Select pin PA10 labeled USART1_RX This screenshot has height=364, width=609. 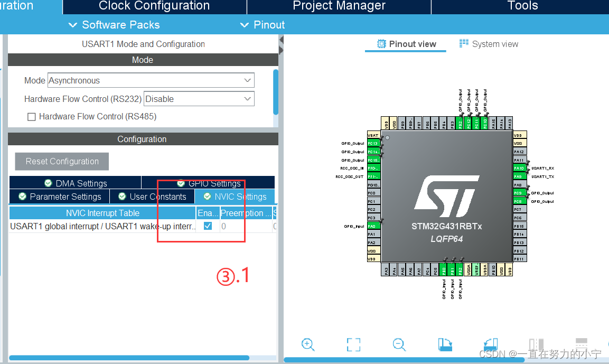click(520, 168)
